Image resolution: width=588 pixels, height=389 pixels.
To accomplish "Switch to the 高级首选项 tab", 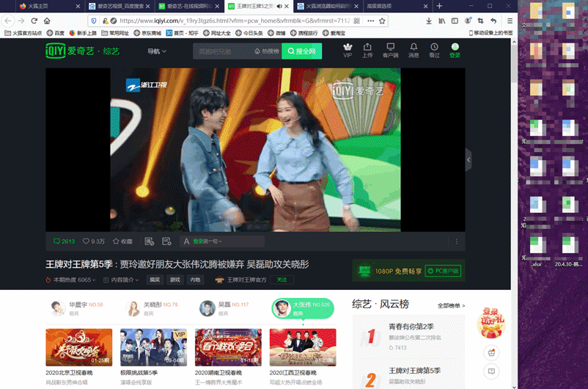I will click(397, 7).
